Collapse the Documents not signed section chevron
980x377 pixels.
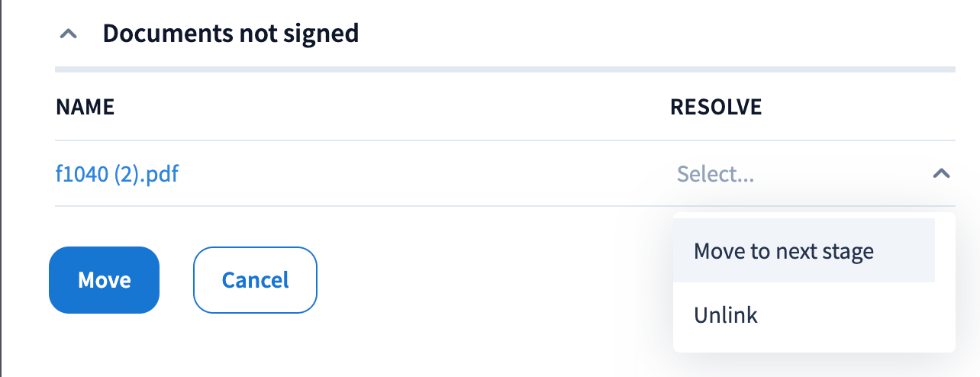(x=69, y=34)
